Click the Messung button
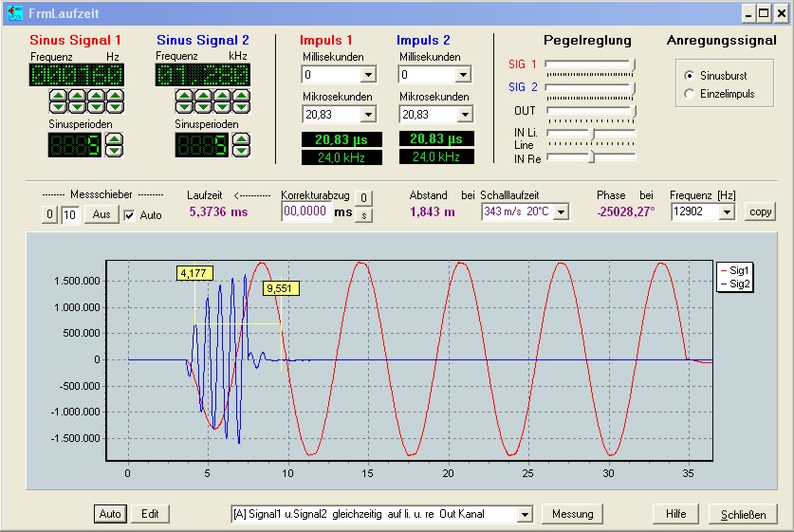 click(x=572, y=514)
